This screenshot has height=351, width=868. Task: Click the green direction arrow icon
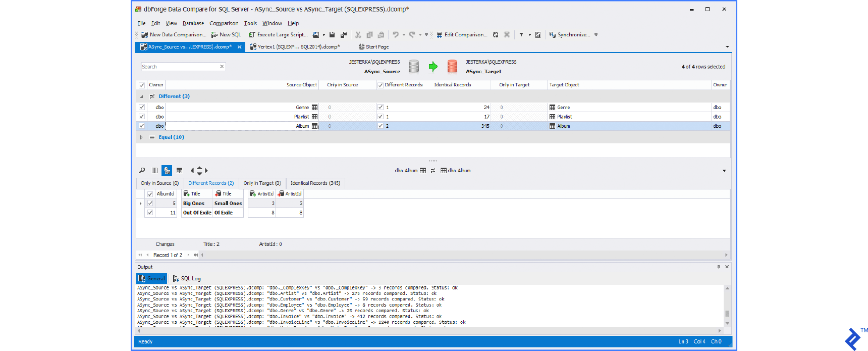433,66
